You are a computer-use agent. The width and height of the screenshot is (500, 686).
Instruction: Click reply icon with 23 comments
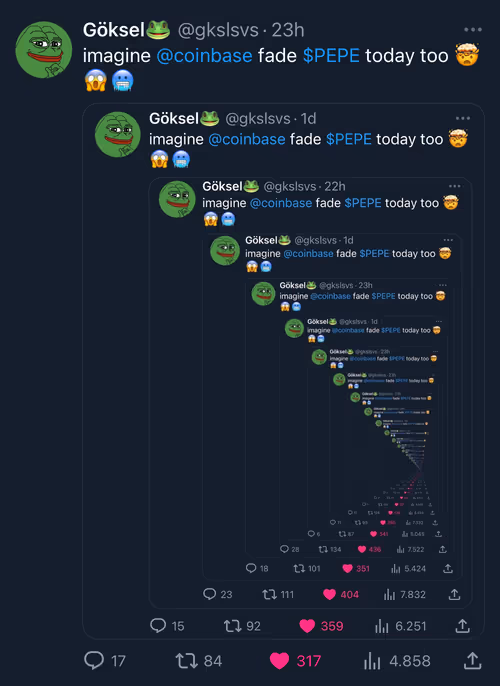click(x=210, y=594)
